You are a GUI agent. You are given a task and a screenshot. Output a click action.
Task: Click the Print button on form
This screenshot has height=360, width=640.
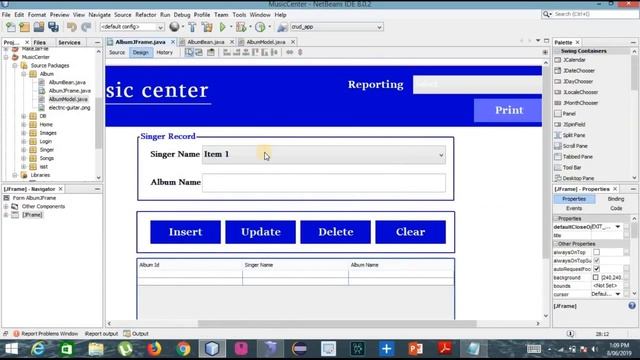pos(508,110)
